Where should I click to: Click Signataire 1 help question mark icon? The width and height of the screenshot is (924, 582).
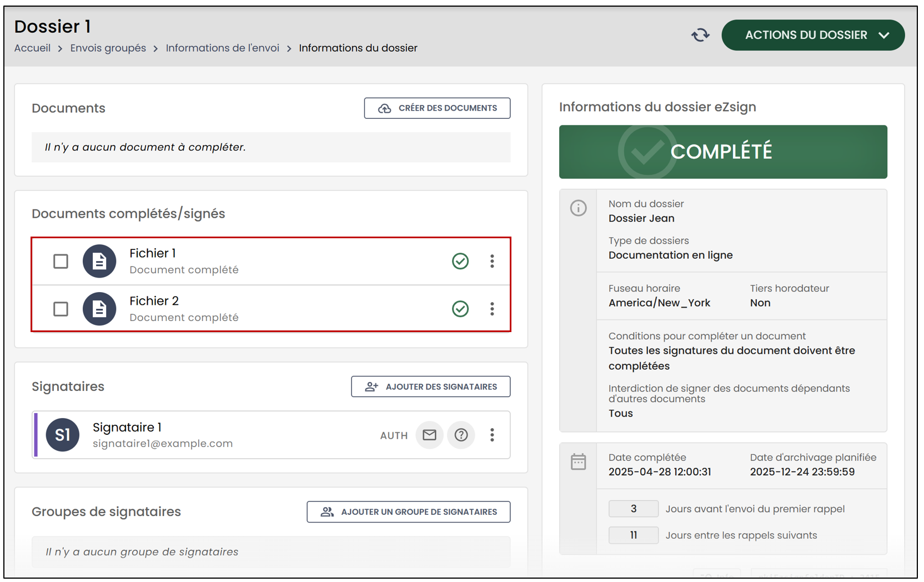[x=461, y=435]
